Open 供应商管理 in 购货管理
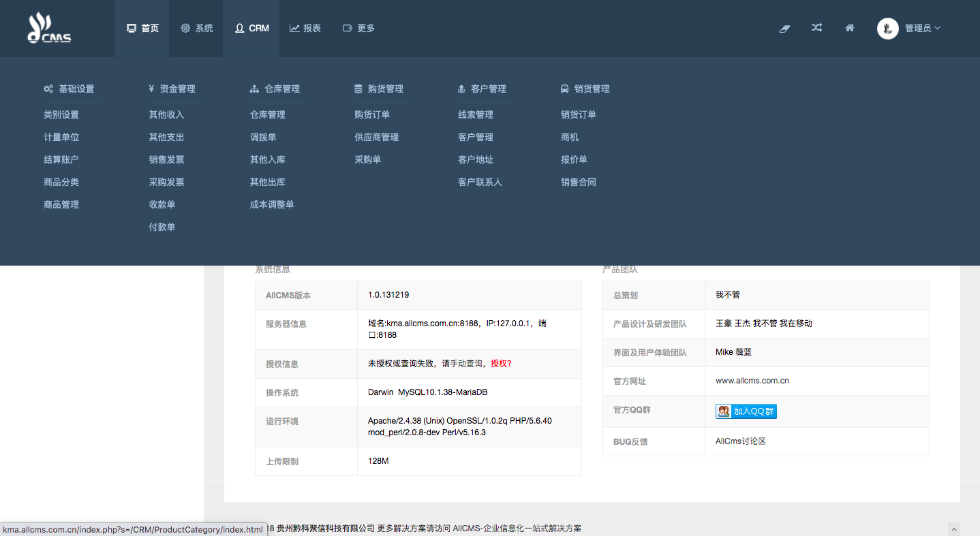Viewport: 980px width, 536px height. [x=376, y=137]
